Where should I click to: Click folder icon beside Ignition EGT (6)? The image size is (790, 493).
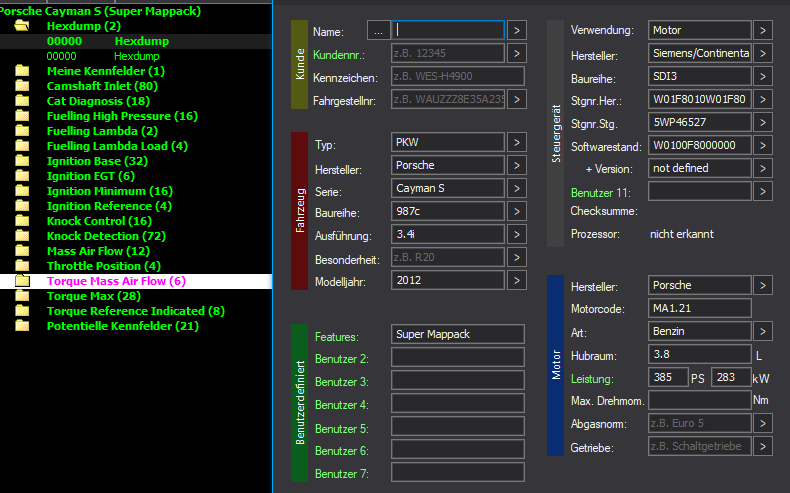point(22,176)
